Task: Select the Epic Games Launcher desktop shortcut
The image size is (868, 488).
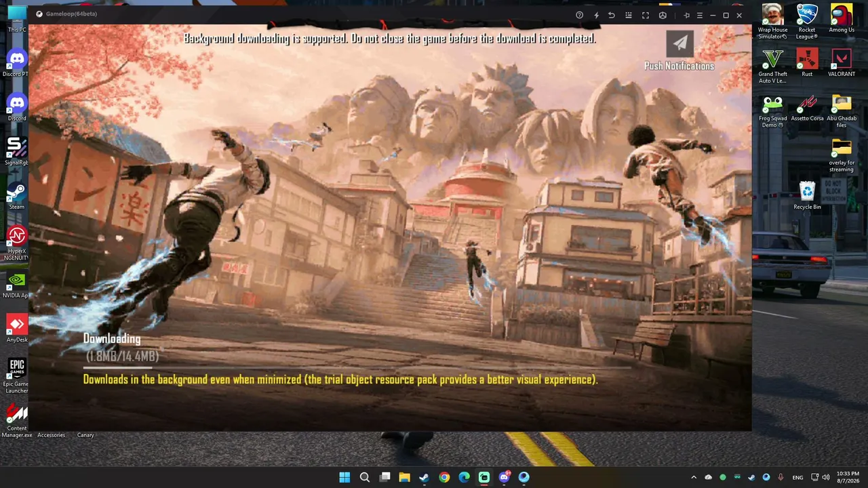Action: [17, 377]
